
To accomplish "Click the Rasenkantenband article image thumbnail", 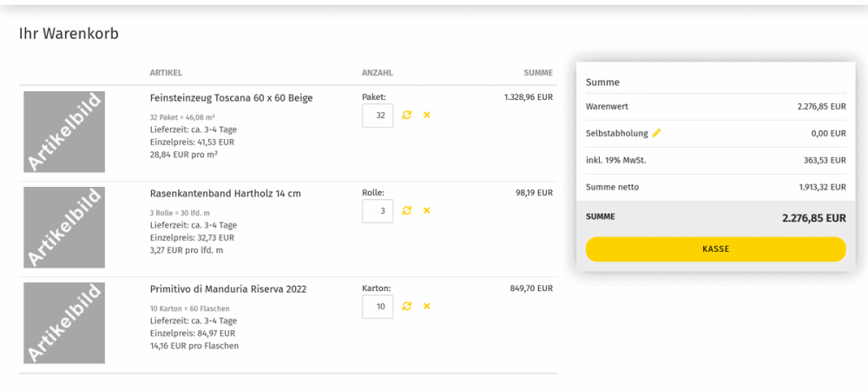I will click(64, 227).
